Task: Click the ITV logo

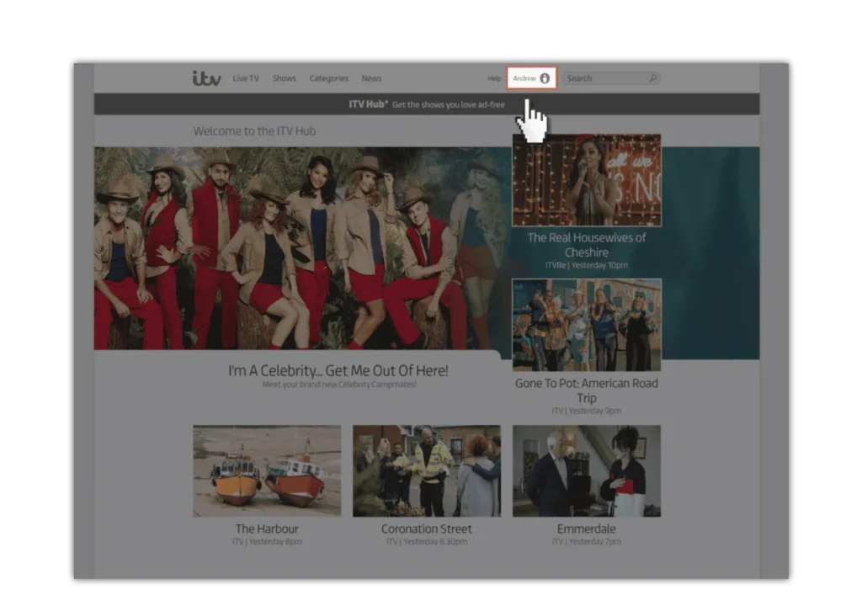Action: (x=207, y=78)
